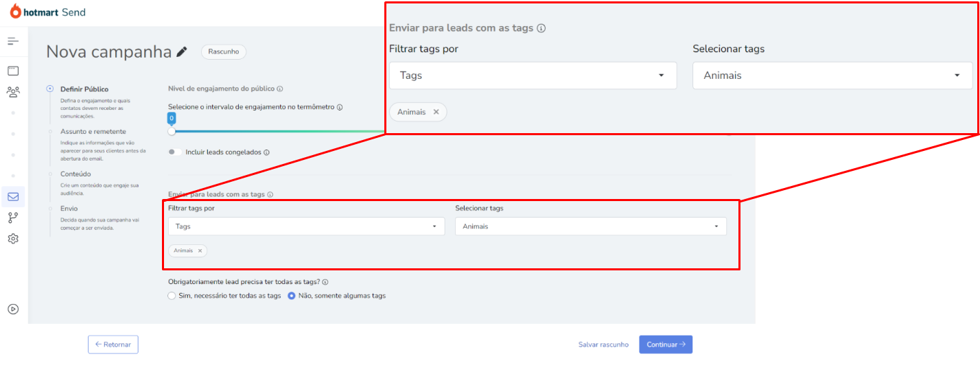The height and width of the screenshot is (374, 980).
Task: Click the Hotmart Send flame logo
Action: coord(15,11)
